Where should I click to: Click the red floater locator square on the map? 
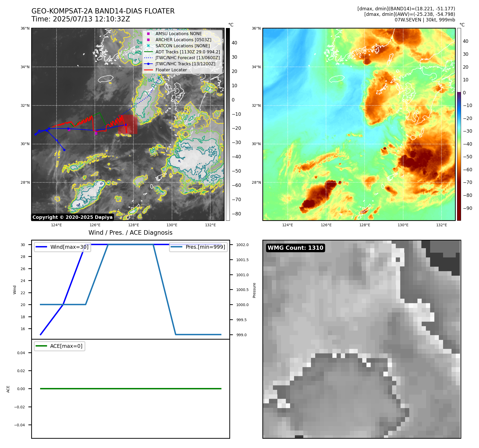tap(128, 124)
